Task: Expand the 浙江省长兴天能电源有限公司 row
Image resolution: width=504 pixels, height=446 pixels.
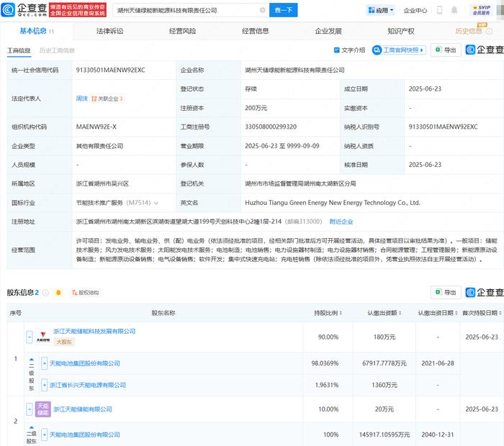Action: click(45, 385)
